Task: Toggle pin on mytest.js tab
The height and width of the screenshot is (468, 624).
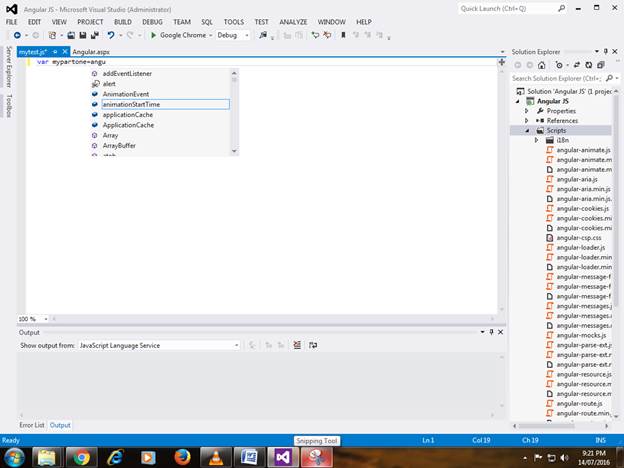Action: tap(55, 52)
